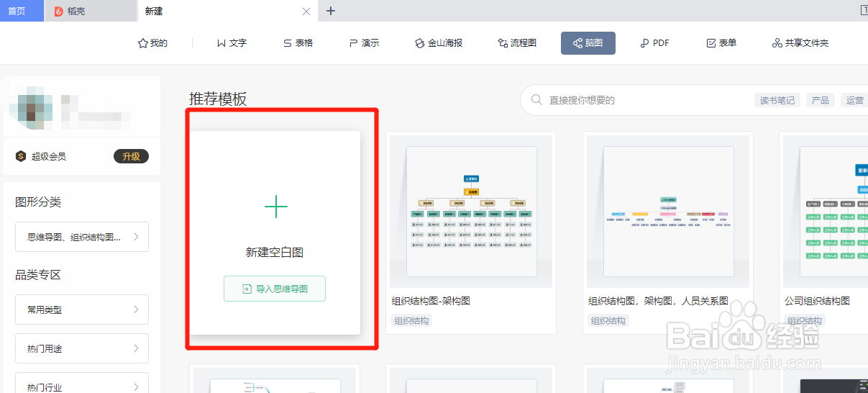The image size is (868, 393).
Task: Expand 热门行业 category
Action: (x=82, y=384)
